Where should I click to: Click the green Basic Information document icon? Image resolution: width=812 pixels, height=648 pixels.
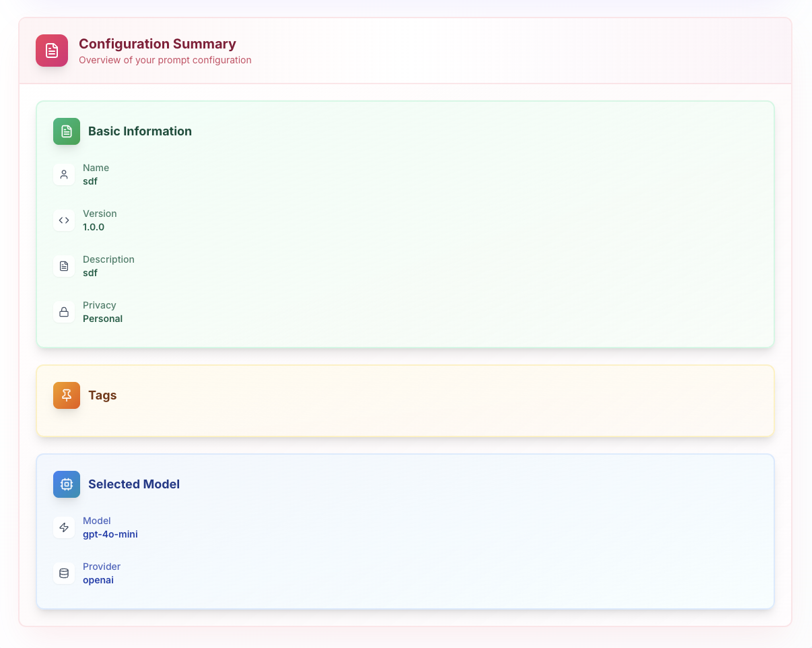[x=67, y=131]
